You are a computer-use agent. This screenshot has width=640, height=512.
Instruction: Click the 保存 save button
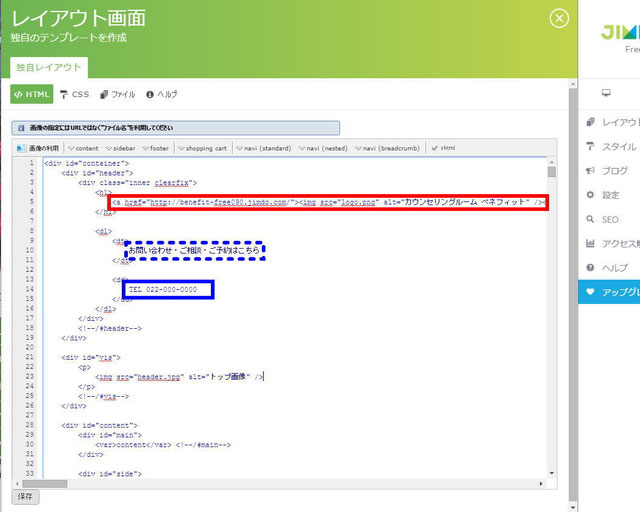pos(25,497)
